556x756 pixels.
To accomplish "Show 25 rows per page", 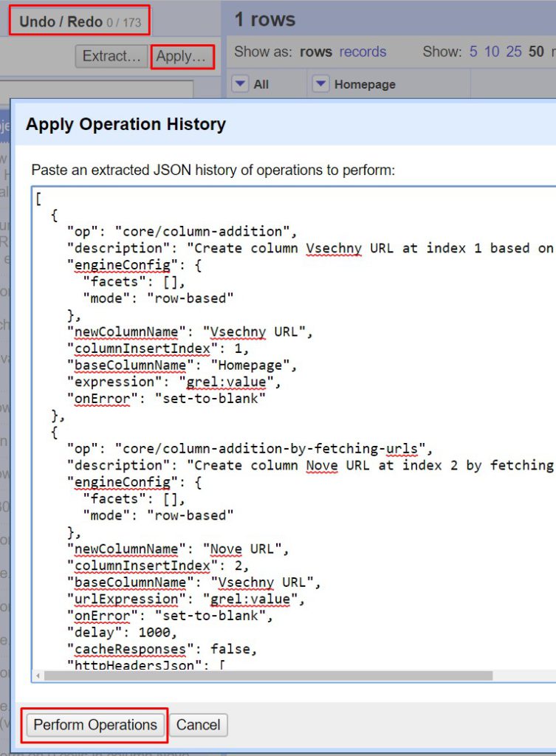I will pos(514,52).
